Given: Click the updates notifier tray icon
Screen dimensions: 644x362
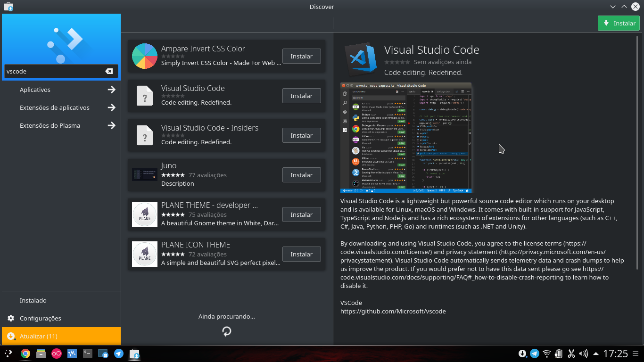Looking at the screenshot, I should (522, 354).
